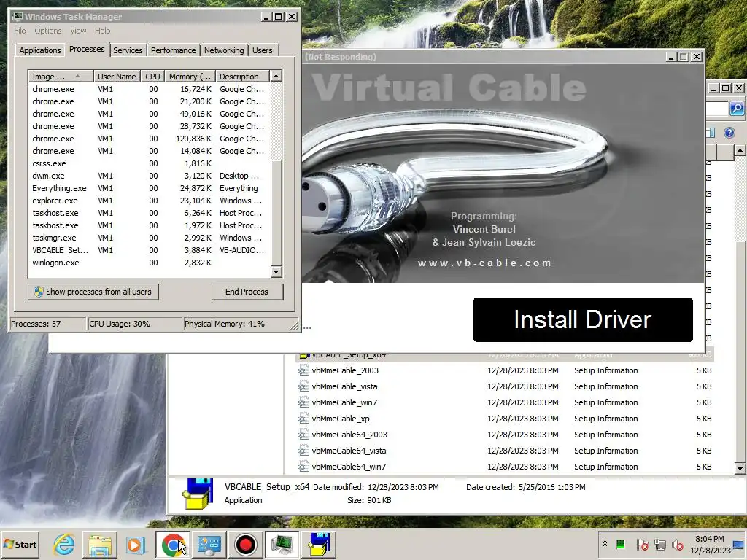This screenshot has height=560, width=747.
Task: Click the Start button
Action: tap(20, 544)
